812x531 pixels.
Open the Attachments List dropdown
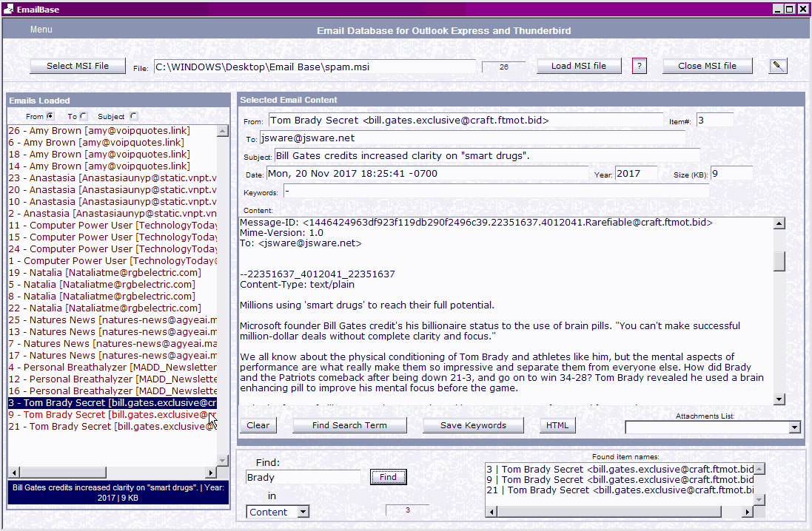pos(795,427)
